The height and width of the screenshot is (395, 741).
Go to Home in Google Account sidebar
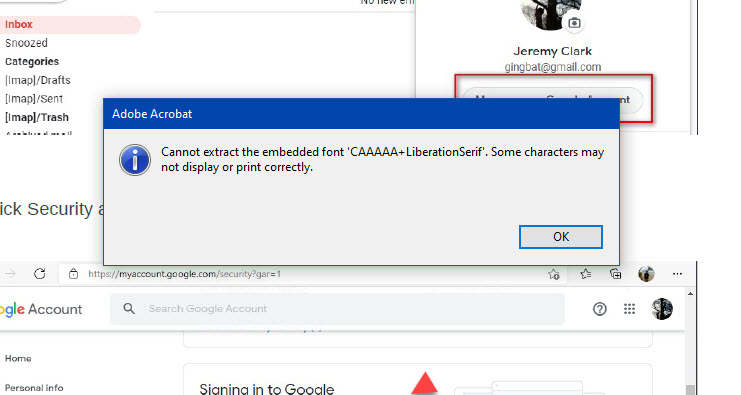[x=18, y=358]
